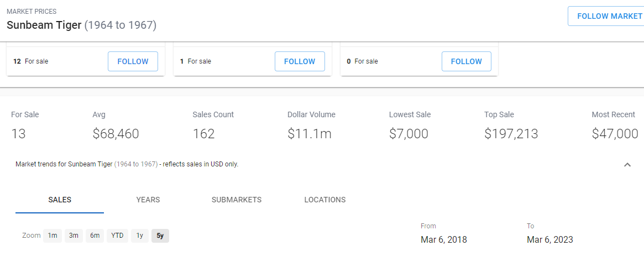Click the Lowest Sale value $7,000

[409, 134]
